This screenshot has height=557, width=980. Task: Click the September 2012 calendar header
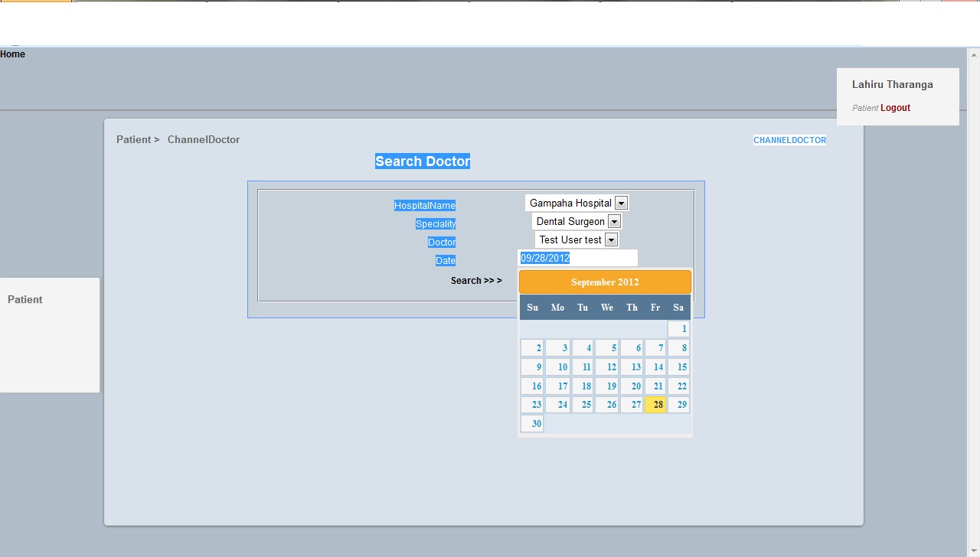click(x=604, y=282)
